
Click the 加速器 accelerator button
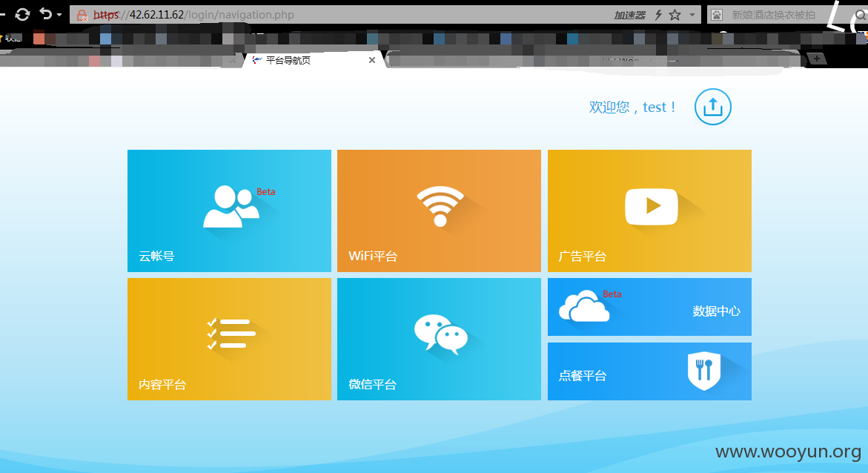pyautogui.click(x=629, y=16)
